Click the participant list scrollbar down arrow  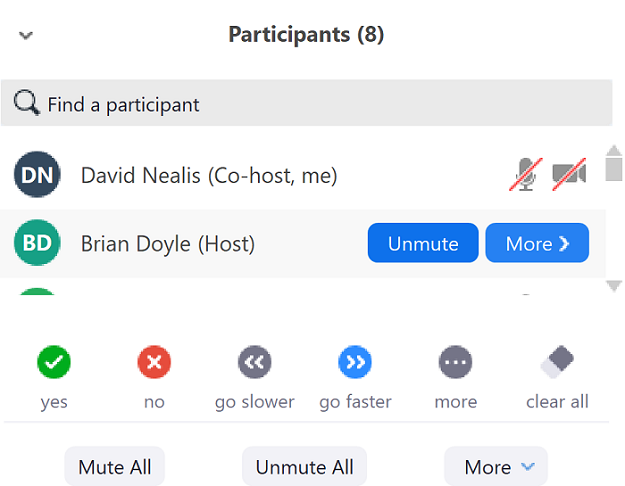tap(614, 286)
